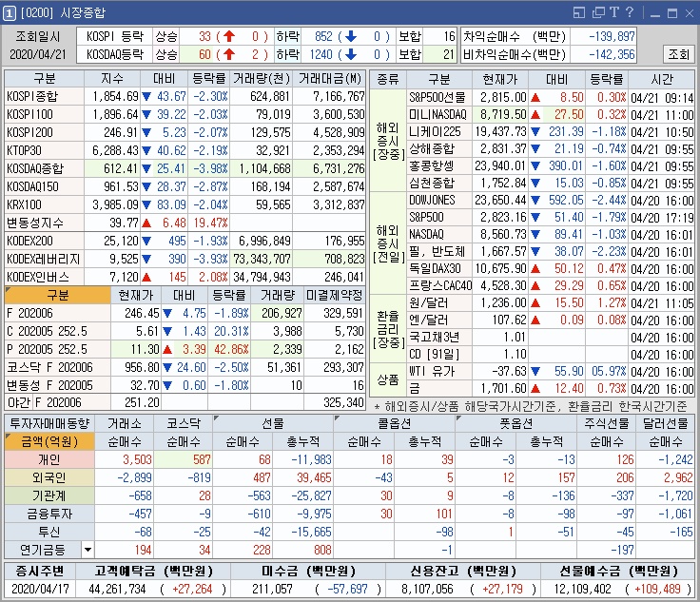Open help with the question mark icon
Viewport: 700px width, 602px height.
[629, 12]
